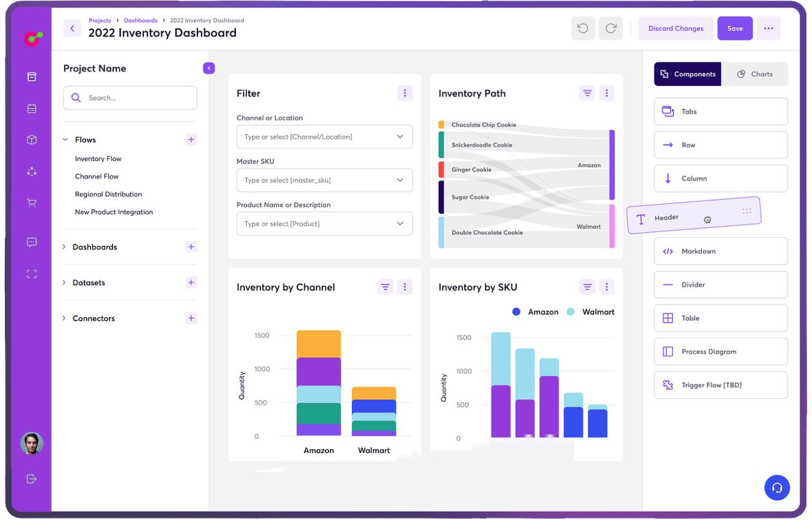
Task: Click the Save button
Action: (734, 28)
